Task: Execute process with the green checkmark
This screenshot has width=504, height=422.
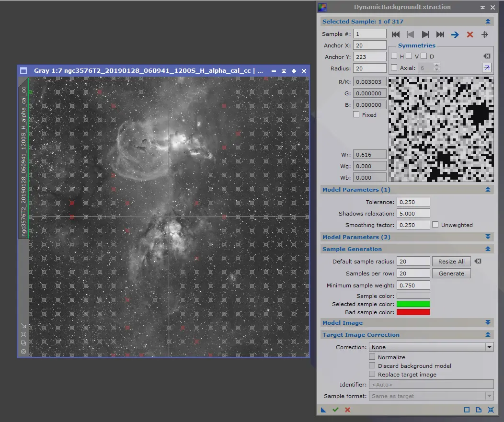Action: click(335, 410)
